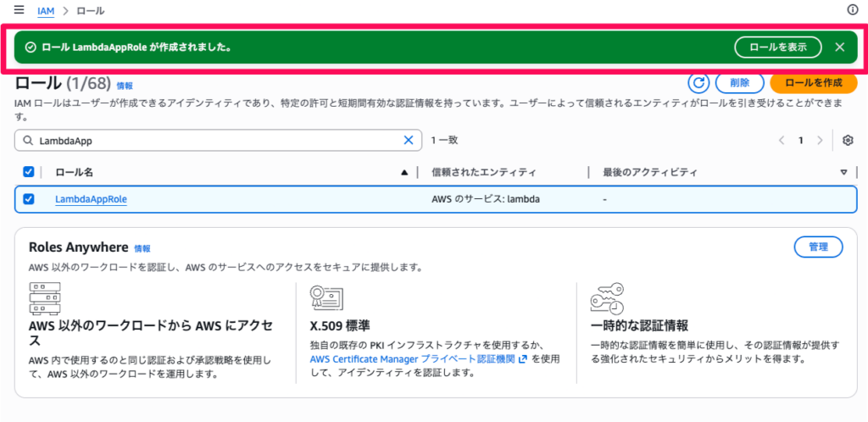This screenshot has height=422, width=868.
Task: Dismiss the green success banner
Action: [x=840, y=47]
